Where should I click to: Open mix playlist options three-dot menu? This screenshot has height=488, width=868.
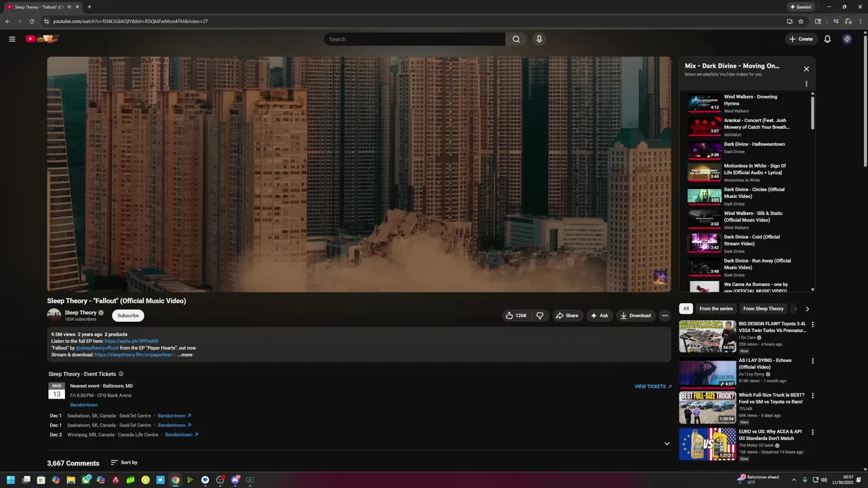(x=806, y=84)
